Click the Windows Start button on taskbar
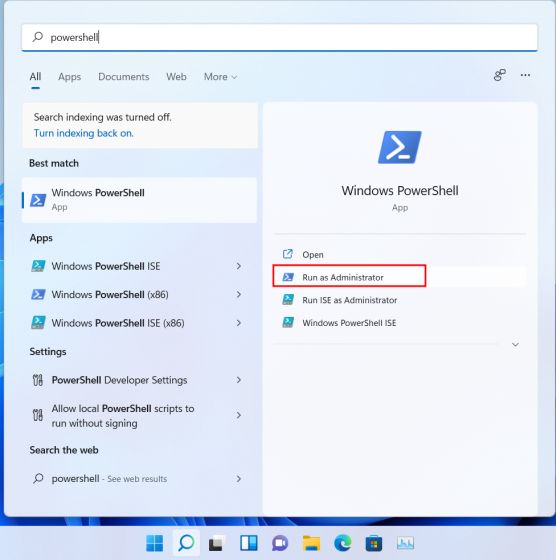Image resolution: width=556 pixels, height=560 pixels. 155,543
